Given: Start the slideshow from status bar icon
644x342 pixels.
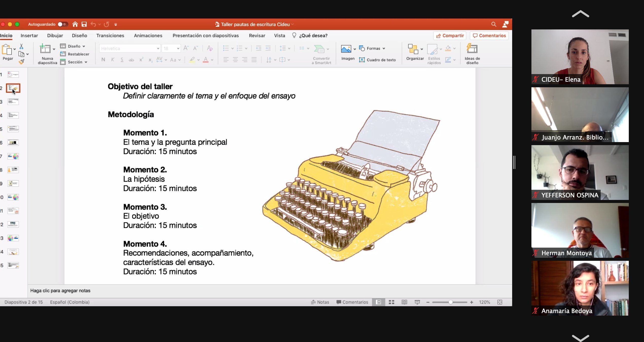Looking at the screenshot, I should point(417,302).
